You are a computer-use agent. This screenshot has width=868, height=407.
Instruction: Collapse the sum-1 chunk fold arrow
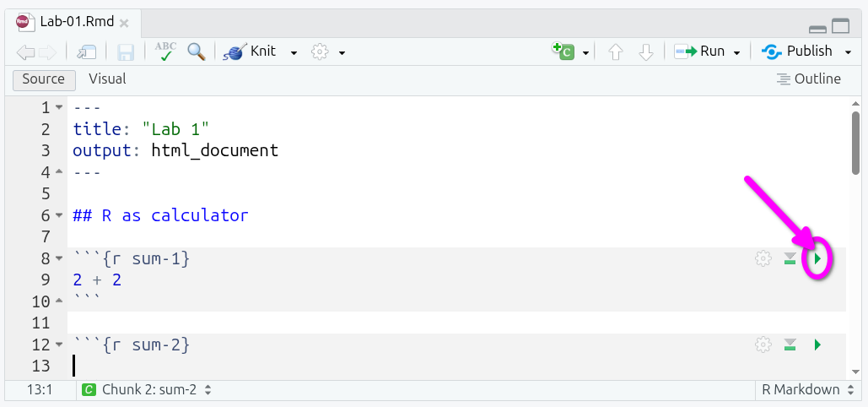58,259
